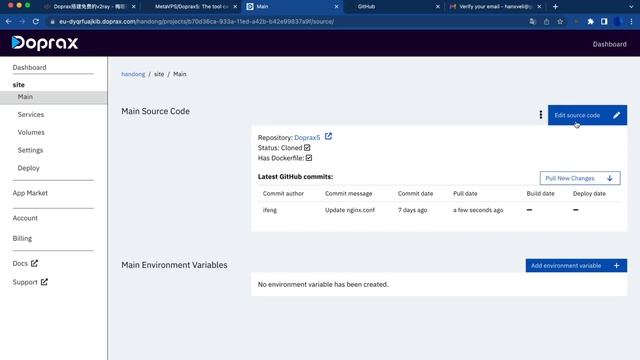This screenshot has height=360, width=640.
Task: Open the Support external link
Action: coord(30,282)
